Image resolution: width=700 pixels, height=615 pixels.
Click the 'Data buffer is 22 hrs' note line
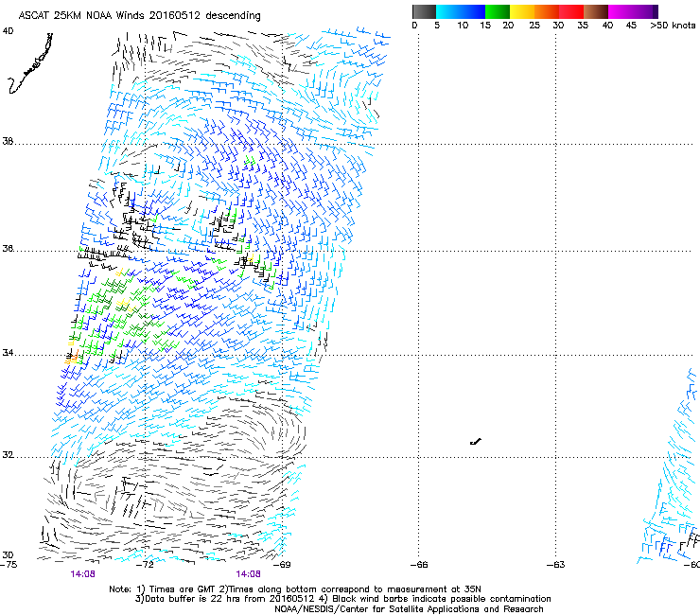pyautogui.click(x=342, y=599)
